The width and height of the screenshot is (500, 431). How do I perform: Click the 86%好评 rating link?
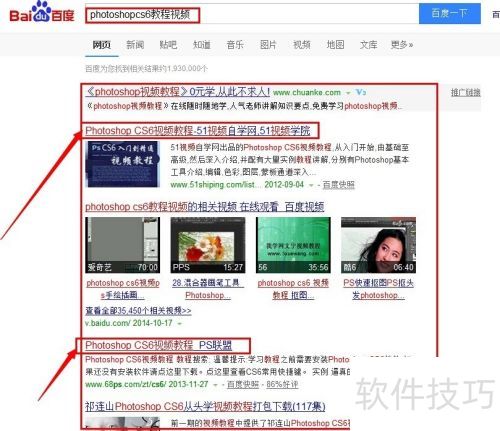tap(282, 384)
